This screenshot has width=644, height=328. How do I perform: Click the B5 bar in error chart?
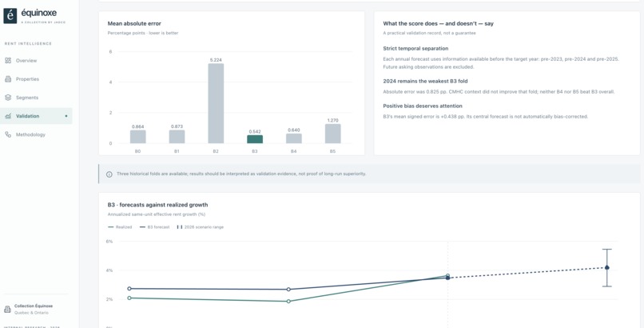tap(332, 134)
